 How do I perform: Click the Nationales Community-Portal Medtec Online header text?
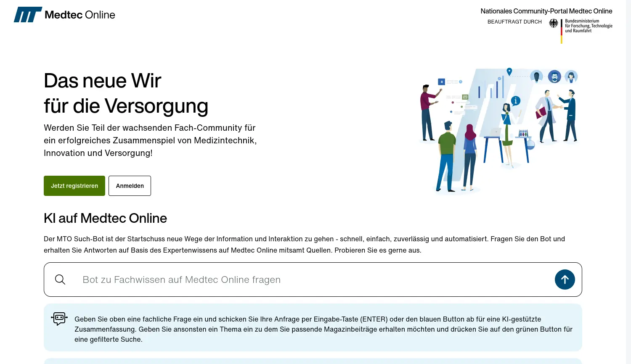(x=546, y=11)
